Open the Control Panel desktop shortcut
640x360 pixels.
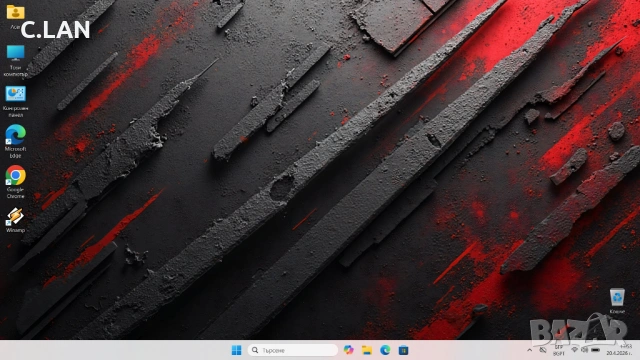pyautogui.click(x=15, y=101)
